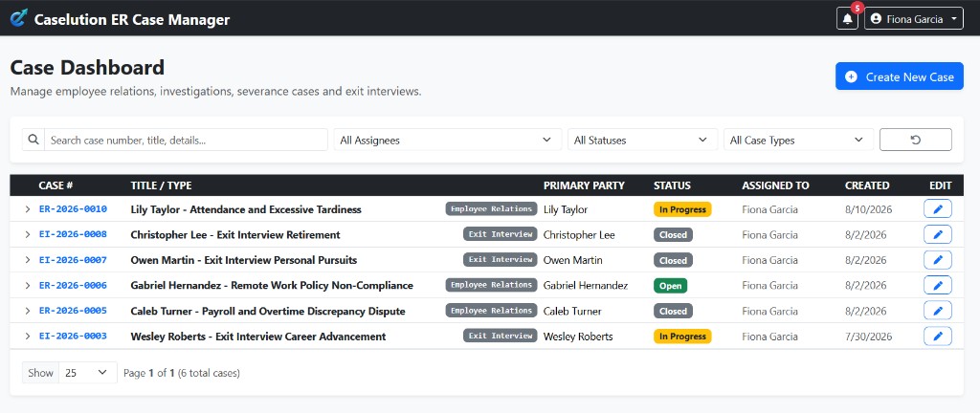The height and width of the screenshot is (413, 980).
Task: Click the page 1 of 1 pagination text
Action: pyautogui.click(x=181, y=373)
